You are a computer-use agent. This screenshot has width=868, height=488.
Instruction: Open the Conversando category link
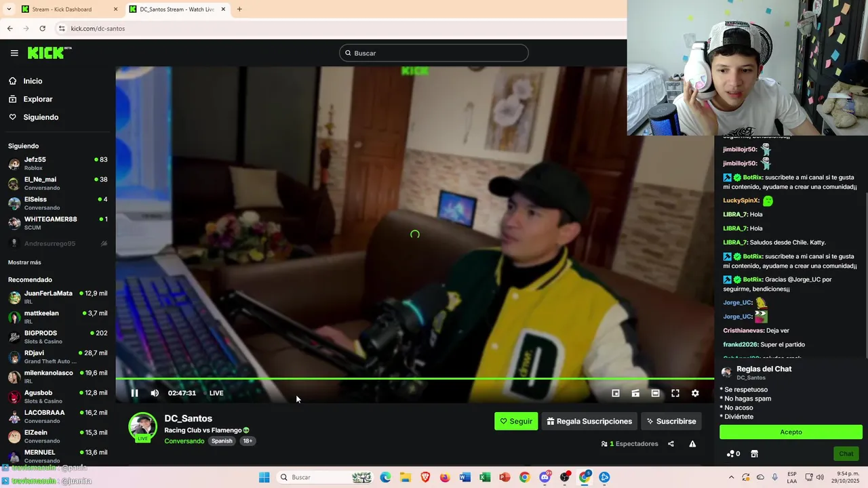(x=184, y=441)
